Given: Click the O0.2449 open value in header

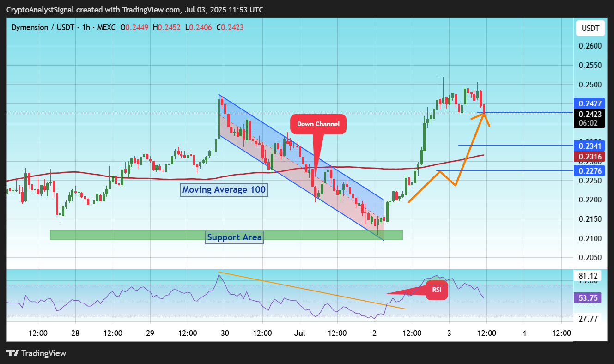Looking at the screenshot, I should coord(134,28).
